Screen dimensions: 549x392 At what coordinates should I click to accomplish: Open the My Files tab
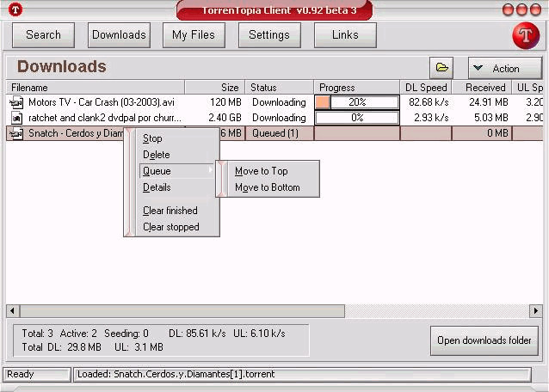pyautogui.click(x=194, y=35)
